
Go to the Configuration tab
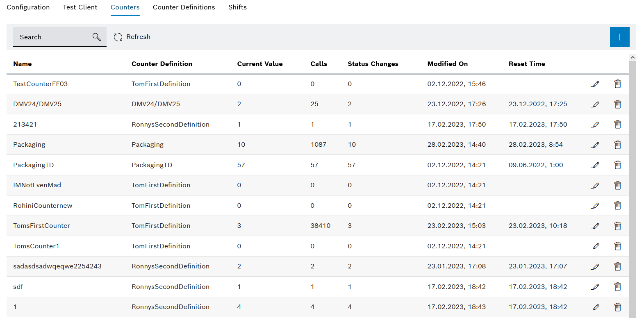[28, 7]
